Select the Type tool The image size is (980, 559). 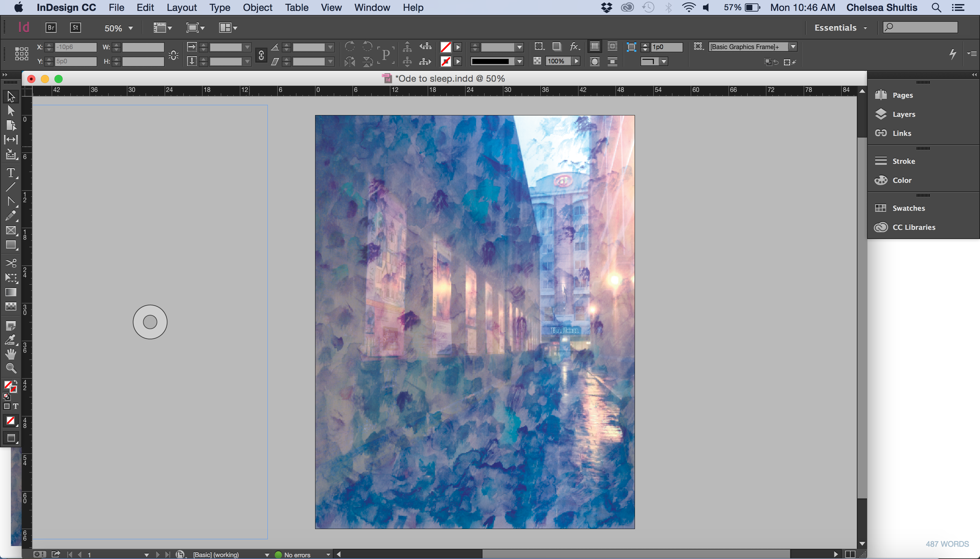click(11, 173)
